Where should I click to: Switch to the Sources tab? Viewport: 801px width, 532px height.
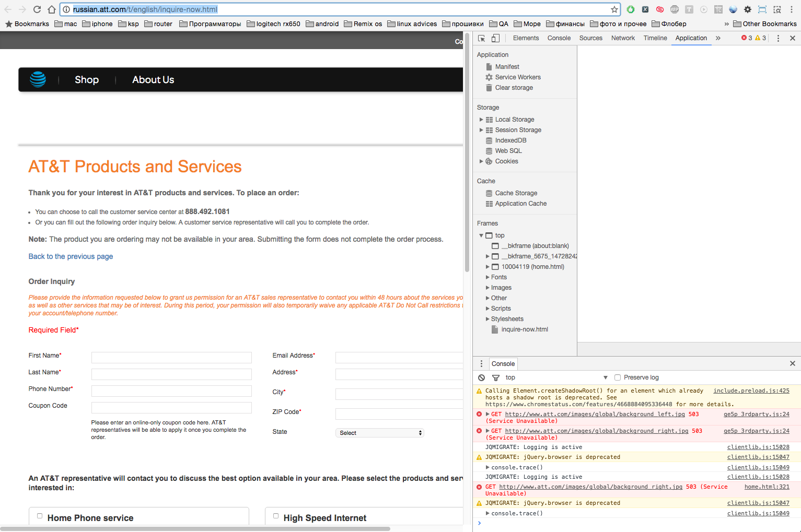click(x=591, y=38)
